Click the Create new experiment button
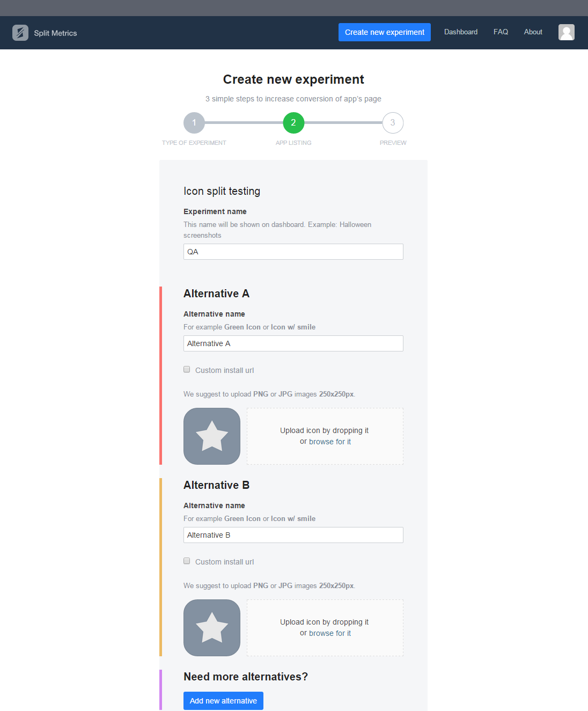The image size is (588, 711). pos(384,32)
